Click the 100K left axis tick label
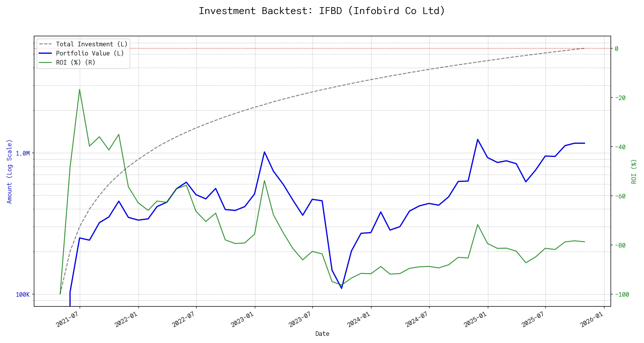Viewport: 644px width, 343px height. tap(23, 295)
